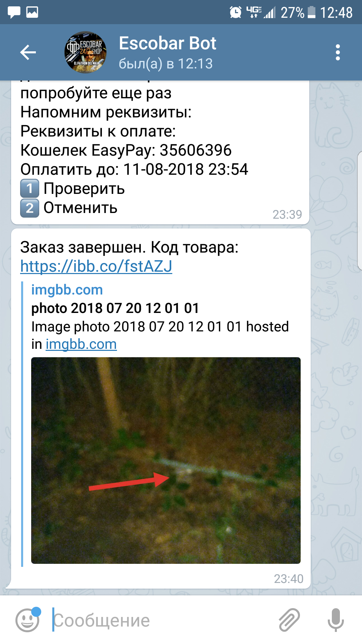This screenshot has width=362, height=644.
Task: Tap the photo 2018 07 20 preview heading
Action: pos(115,308)
